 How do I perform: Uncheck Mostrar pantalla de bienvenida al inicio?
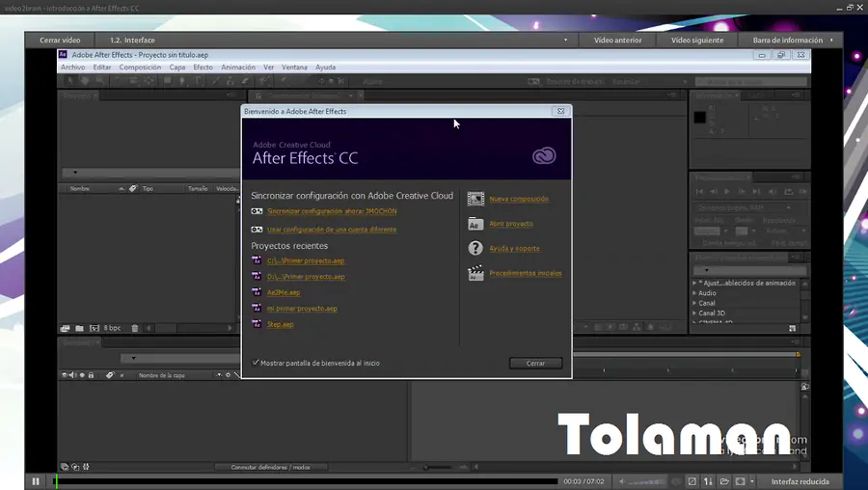(x=256, y=363)
